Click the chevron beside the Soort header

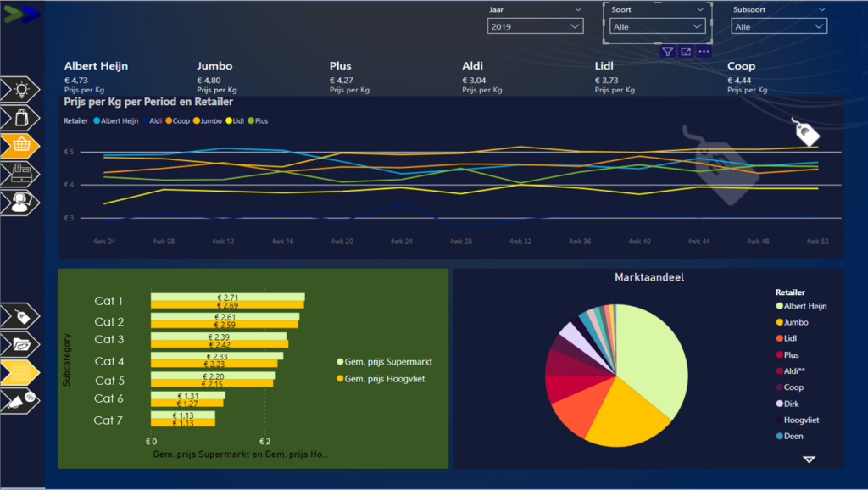pyautogui.click(x=700, y=9)
